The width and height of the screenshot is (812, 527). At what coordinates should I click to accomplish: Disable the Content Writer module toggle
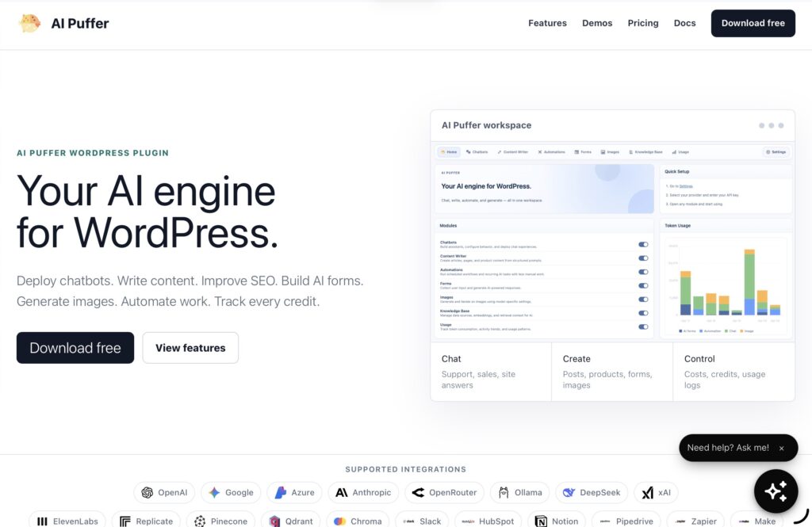click(643, 258)
